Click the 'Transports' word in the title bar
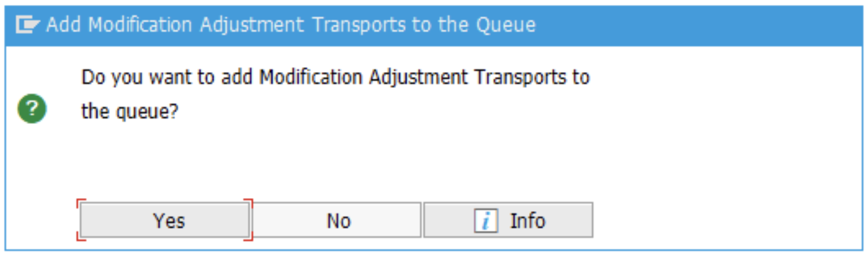The height and width of the screenshot is (255, 868). 359,25
